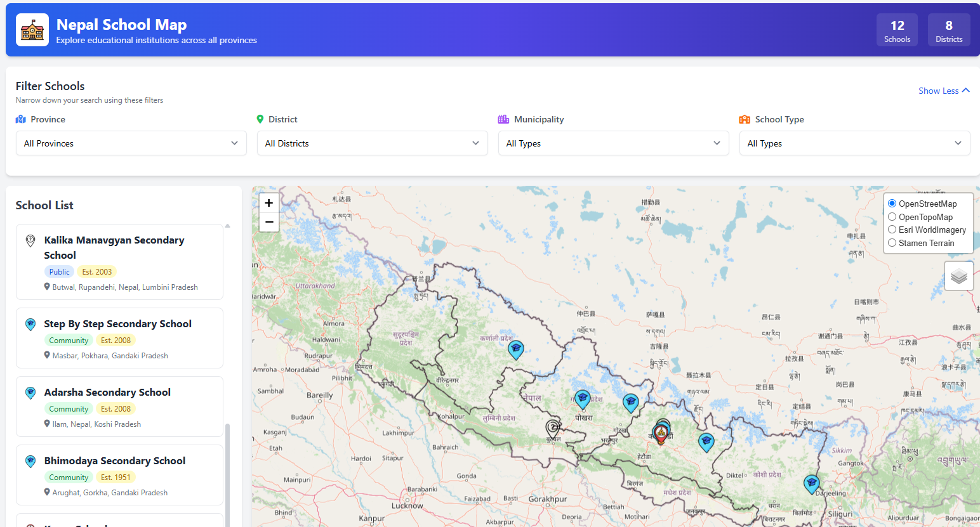Zoom out on the map
Image resolution: width=980 pixels, height=527 pixels.
[x=269, y=222]
